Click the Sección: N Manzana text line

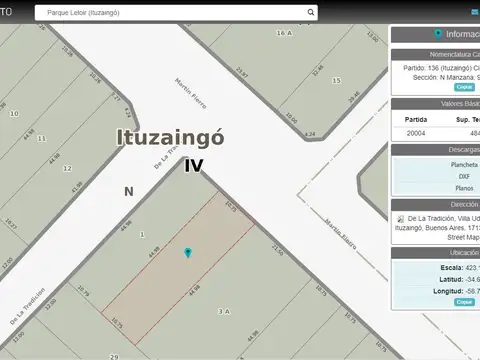pos(446,77)
